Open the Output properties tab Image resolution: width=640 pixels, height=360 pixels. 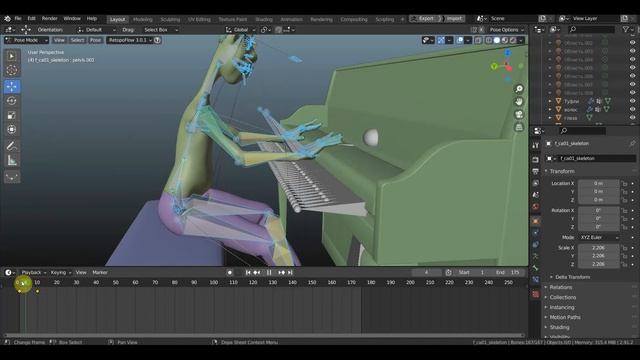[536, 172]
